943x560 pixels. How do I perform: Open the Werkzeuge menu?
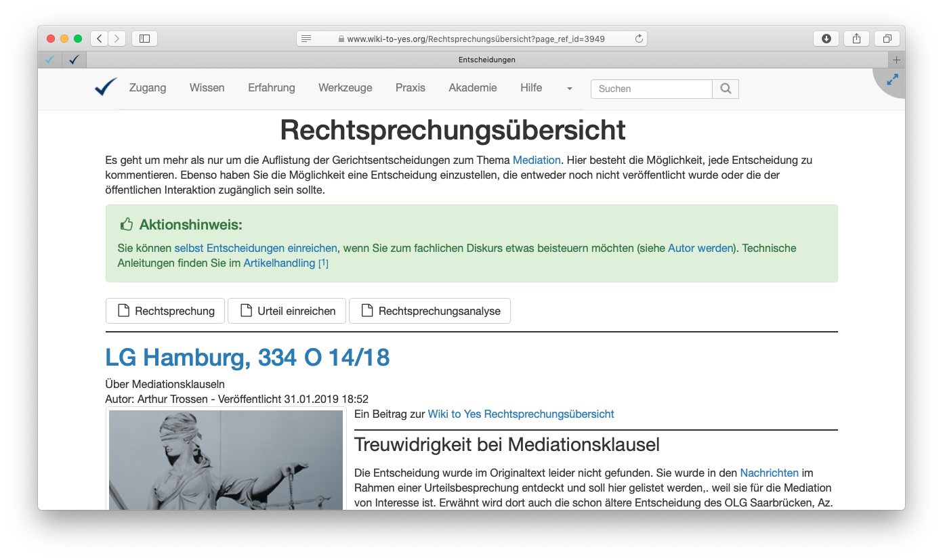point(345,88)
